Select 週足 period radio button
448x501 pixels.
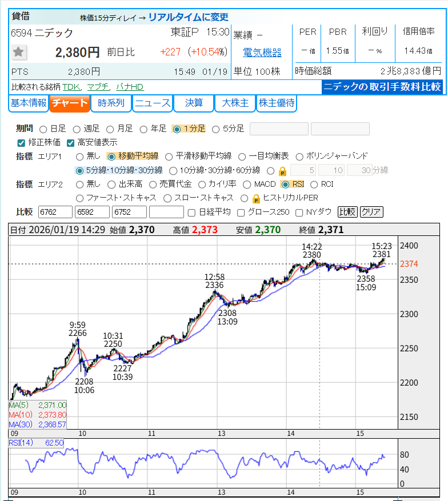tap(77, 130)
